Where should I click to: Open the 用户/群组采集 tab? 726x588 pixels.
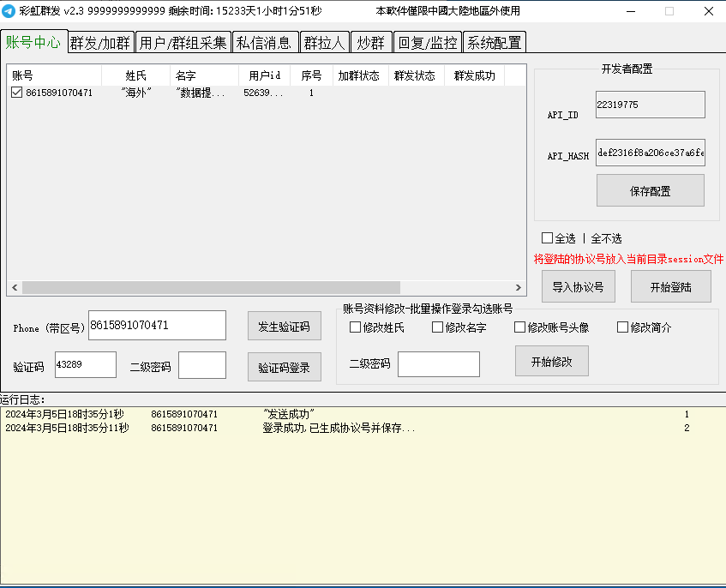pos(183,43)
